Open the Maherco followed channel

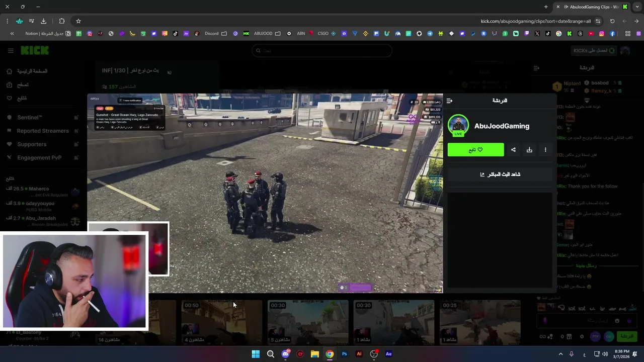(43, 191)
